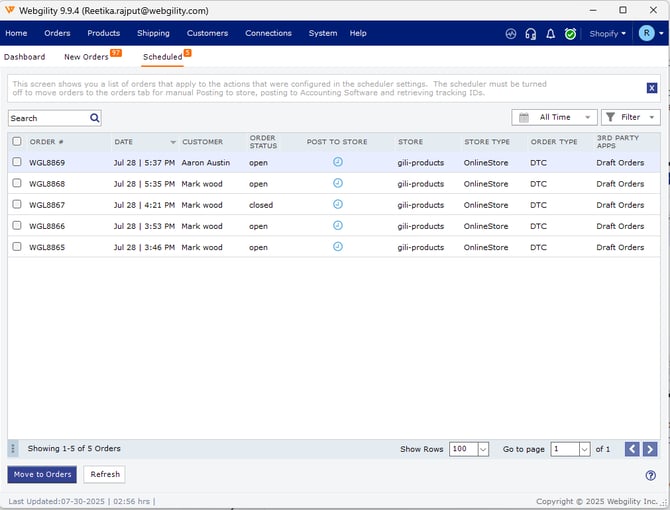The height and width of the screenshot is (510, 670).
Task: Click the headset support icon
Action: click(x=530, y=34)
